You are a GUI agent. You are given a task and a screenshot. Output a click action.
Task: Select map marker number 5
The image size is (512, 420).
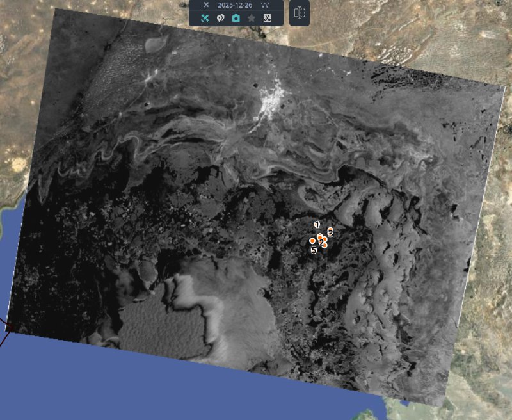tap(314, 250)
